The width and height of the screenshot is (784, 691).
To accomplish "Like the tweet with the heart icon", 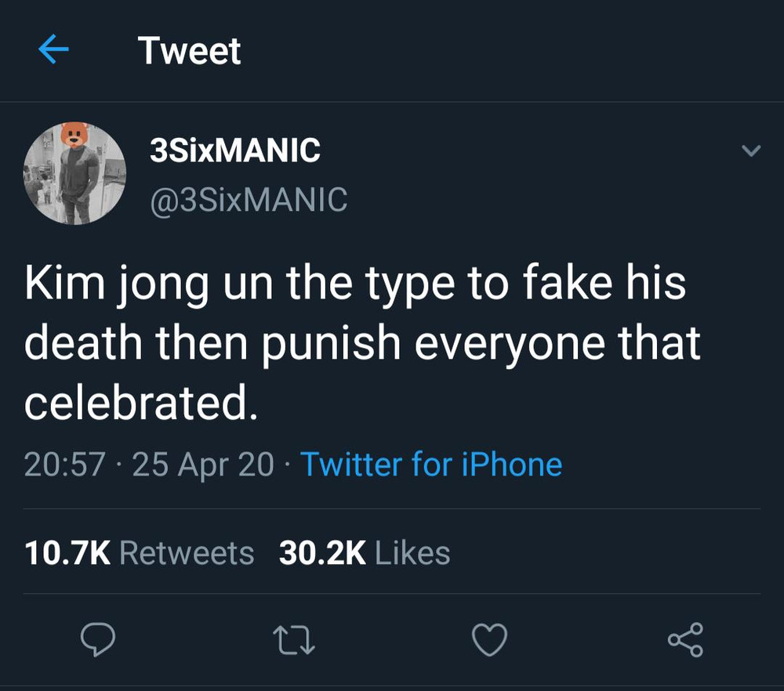I will pos(490,640).
